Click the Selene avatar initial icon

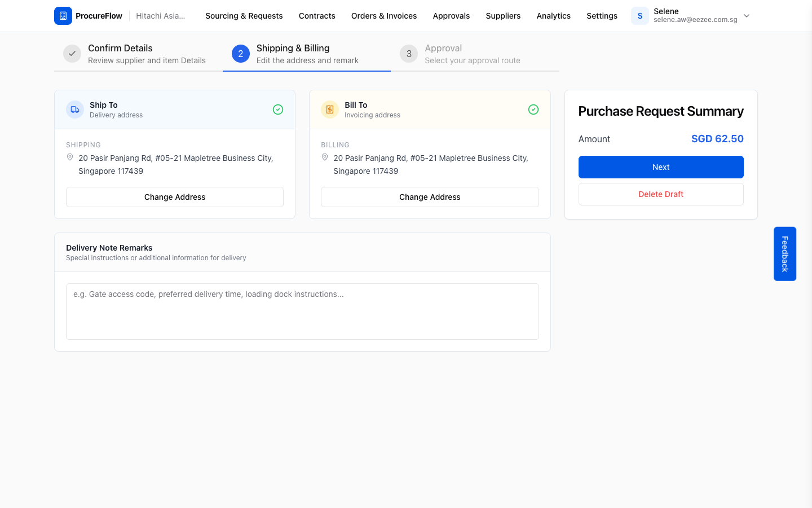pos(640,16)
